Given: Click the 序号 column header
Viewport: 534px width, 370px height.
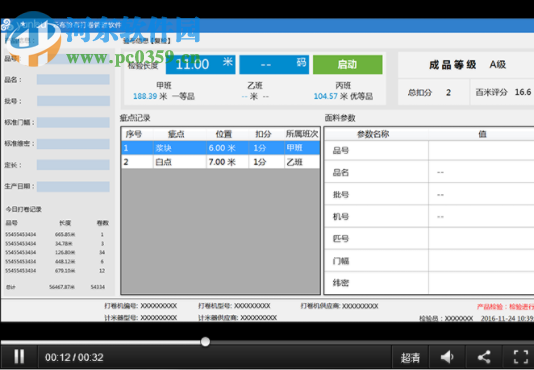Looking at the screenshot, I should coord(134,134).
